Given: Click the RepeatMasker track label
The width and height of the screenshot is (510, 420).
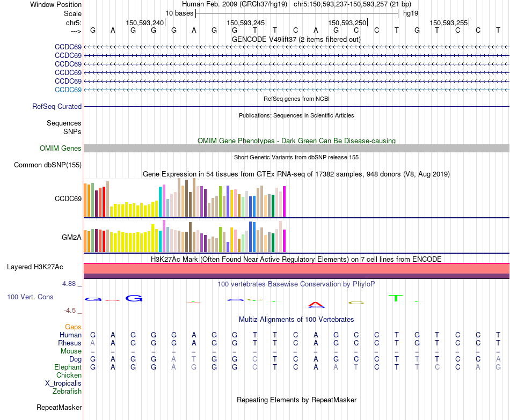Looking at the screenshot, I should [x=59, y=408].
